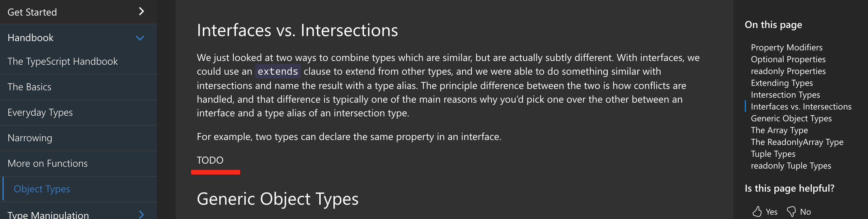Image resolution: width=868 pixels, height=219 pixels.
Task: Open the Everyday Types page
Action: (x=40, y=112)
